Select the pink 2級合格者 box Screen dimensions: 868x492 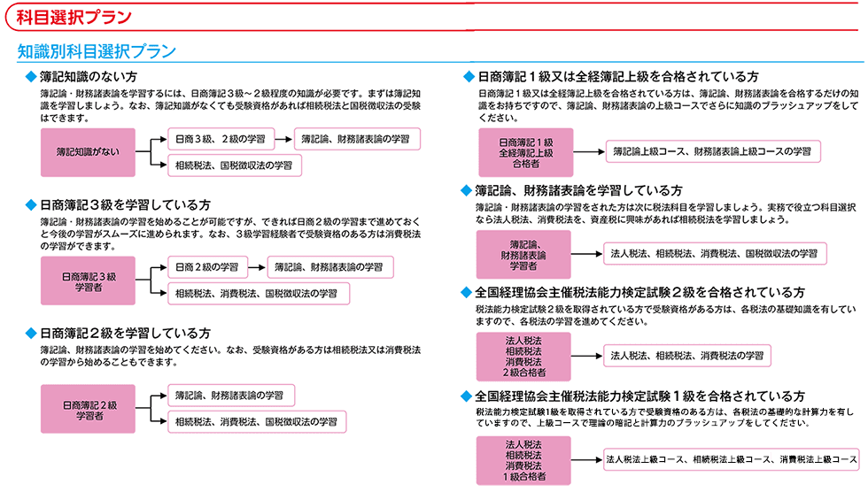click(526, 356)
